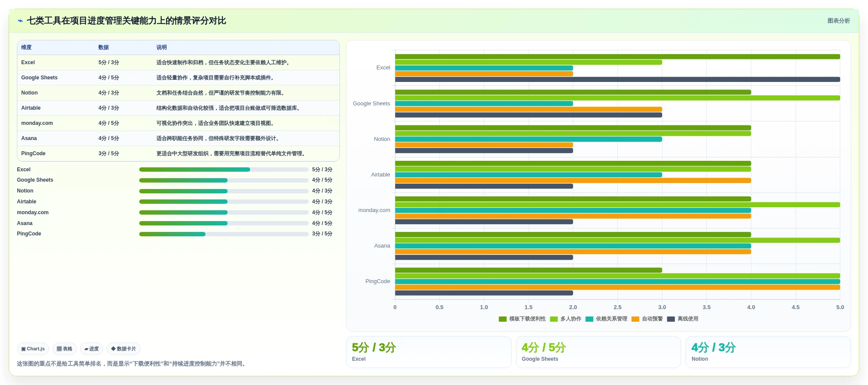Click PingCode's 3分 / 5分 table value
The image size is (868, 385).
109,153
